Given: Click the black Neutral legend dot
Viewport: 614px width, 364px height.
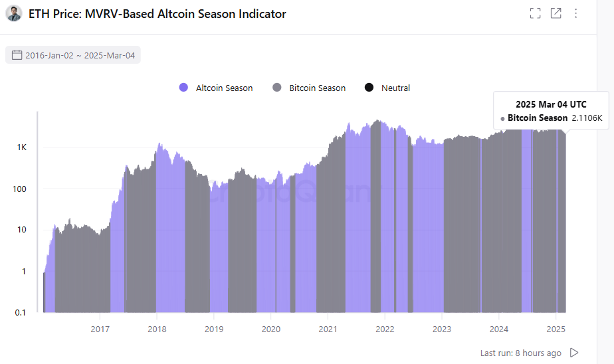Looking at the screenshot, I should pyautogui.click(x=369, y=88).
